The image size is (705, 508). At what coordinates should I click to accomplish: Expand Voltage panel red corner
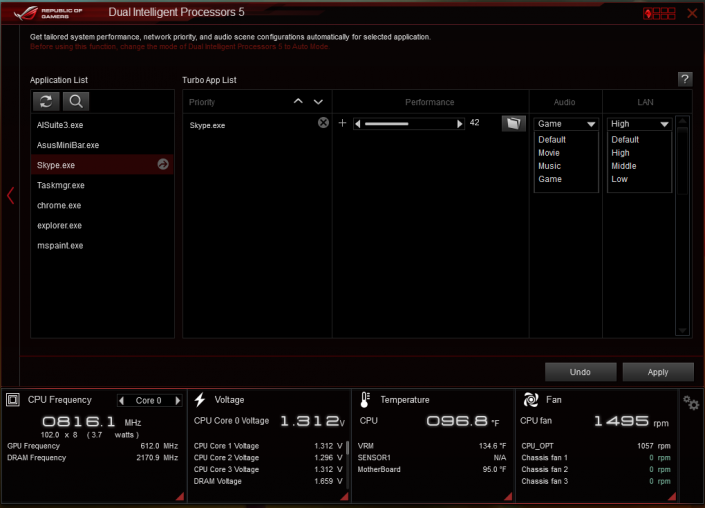[x=344, y=496]
